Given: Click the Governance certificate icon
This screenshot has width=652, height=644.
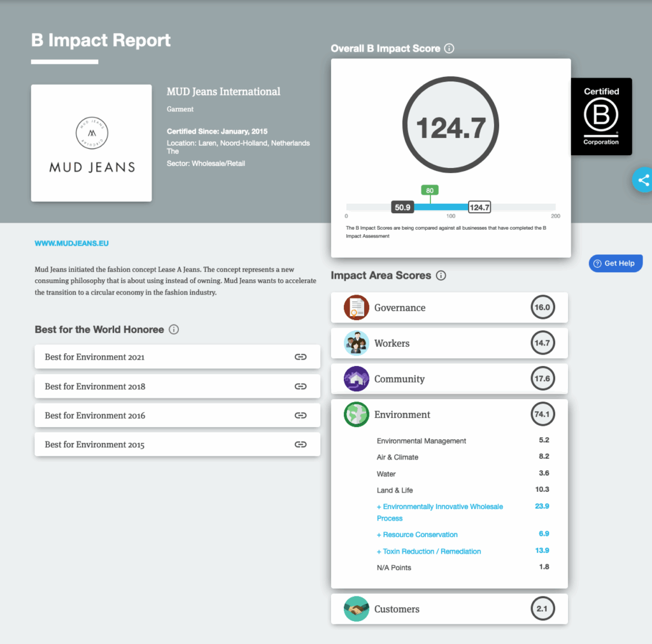Looking at the screenshot, I should [357, 307].
